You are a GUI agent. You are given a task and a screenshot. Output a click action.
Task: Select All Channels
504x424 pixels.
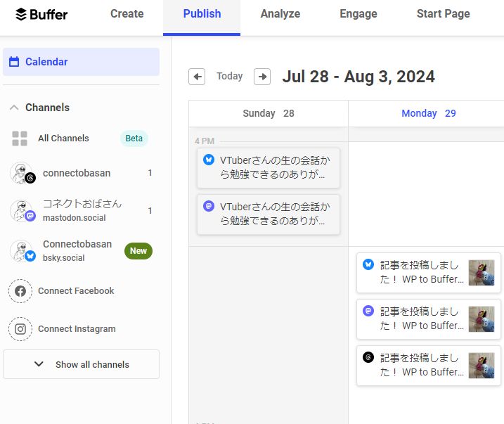click(x=64, y=139)
